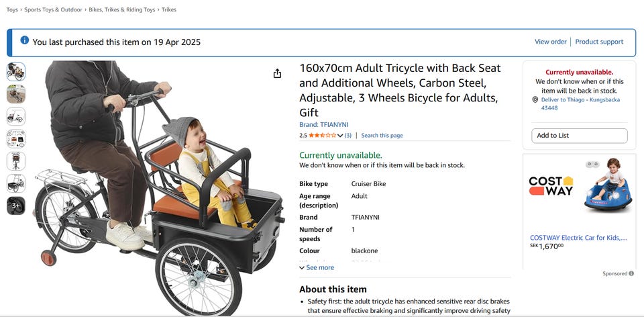
Task: Open the ad feedback icons on Costway ad
Action: pos(592,164)
